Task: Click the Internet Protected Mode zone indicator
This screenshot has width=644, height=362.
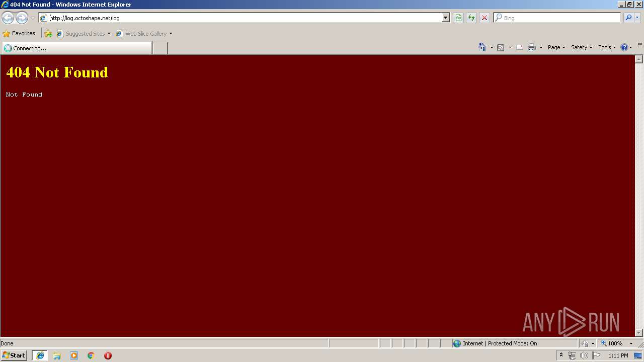Action: tap(495, 344)
